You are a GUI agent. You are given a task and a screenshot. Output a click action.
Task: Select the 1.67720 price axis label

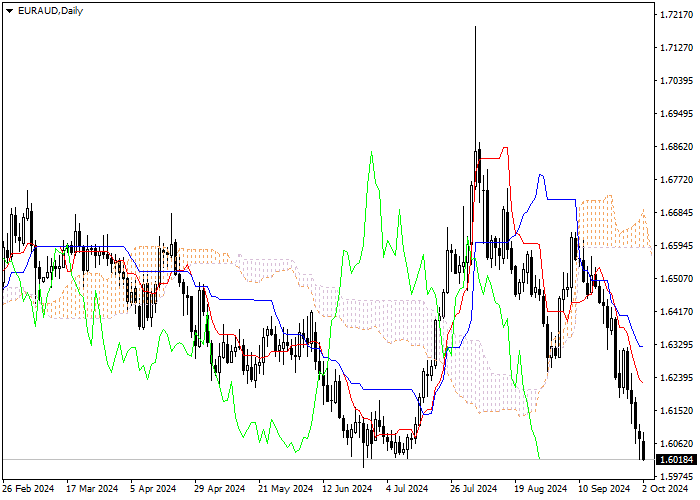[676, 180]
